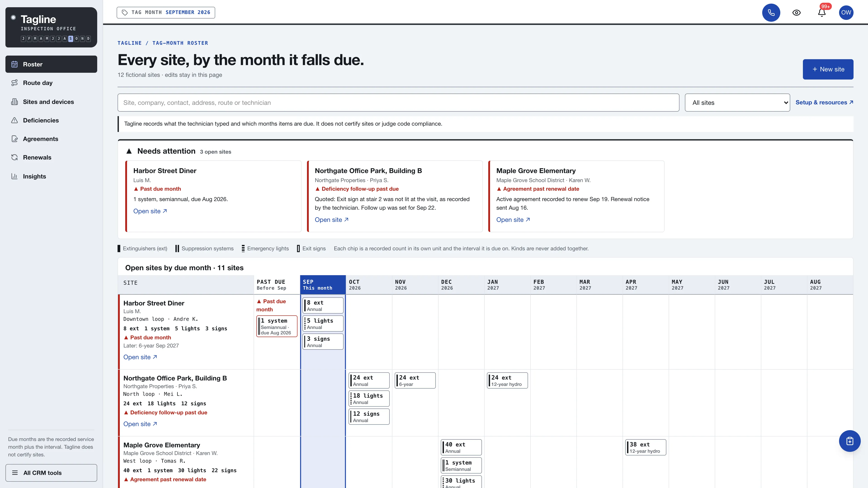Open notifications bell with 99+ badge
Image resolution: width=868 pixels, height=488 pixels.
[x=822, y=12]
